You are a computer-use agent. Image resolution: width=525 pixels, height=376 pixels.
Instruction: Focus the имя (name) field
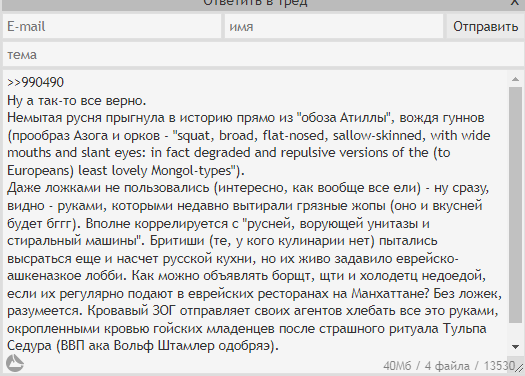tap(334, 26)
